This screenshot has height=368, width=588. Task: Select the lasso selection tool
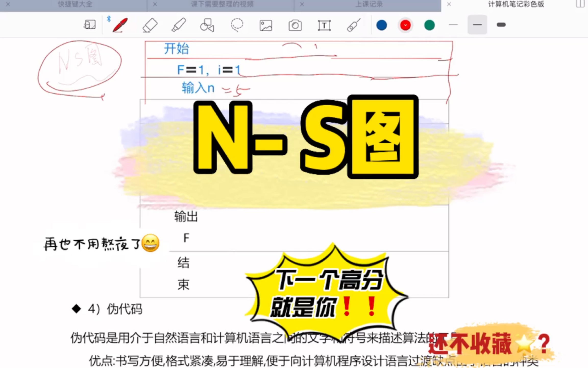pos(237,25)
